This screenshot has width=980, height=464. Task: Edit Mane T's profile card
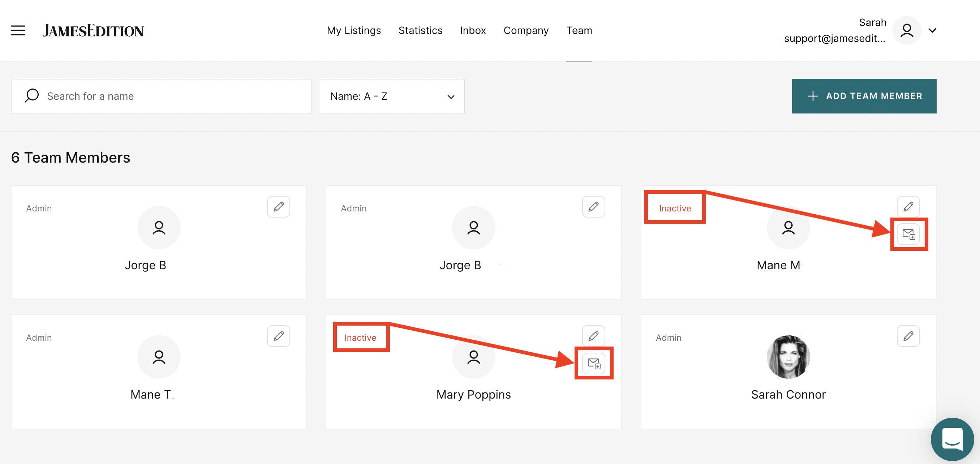(279, 336)
